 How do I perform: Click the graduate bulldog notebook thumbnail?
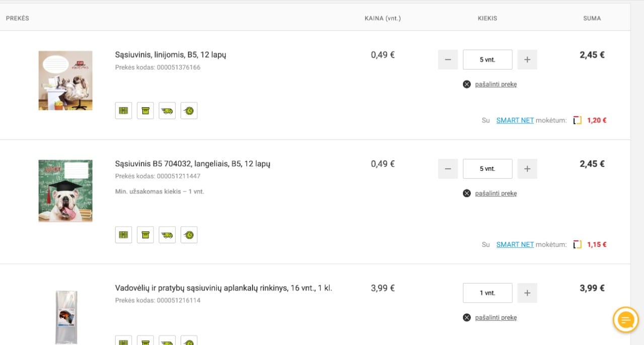tap(65, 191)
